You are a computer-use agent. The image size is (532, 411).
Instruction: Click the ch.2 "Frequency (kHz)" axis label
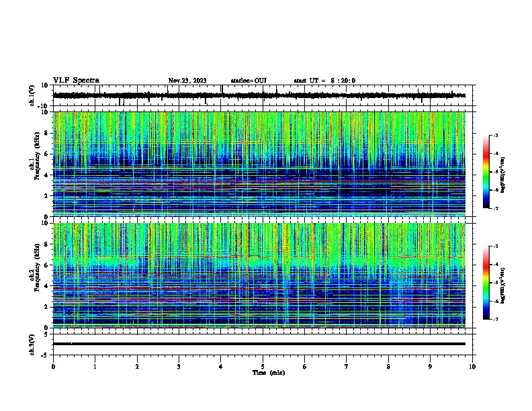pyautogui.click(x=37, y=267)
